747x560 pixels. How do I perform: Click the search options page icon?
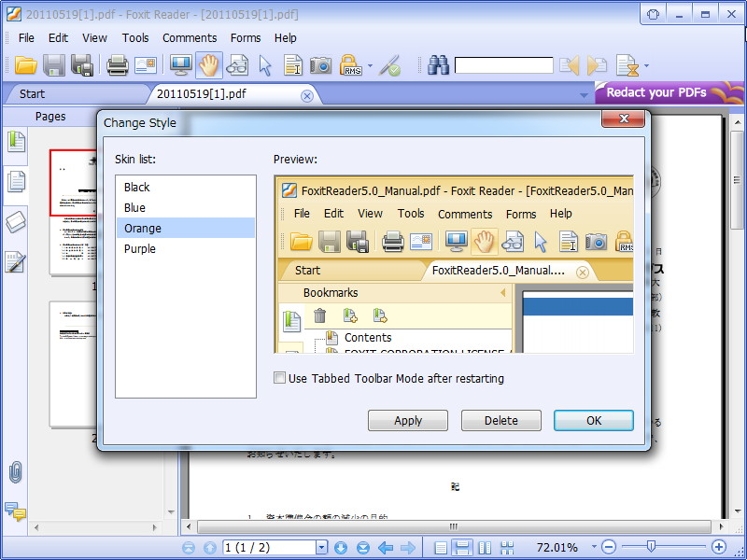click(x=627, y=65)
